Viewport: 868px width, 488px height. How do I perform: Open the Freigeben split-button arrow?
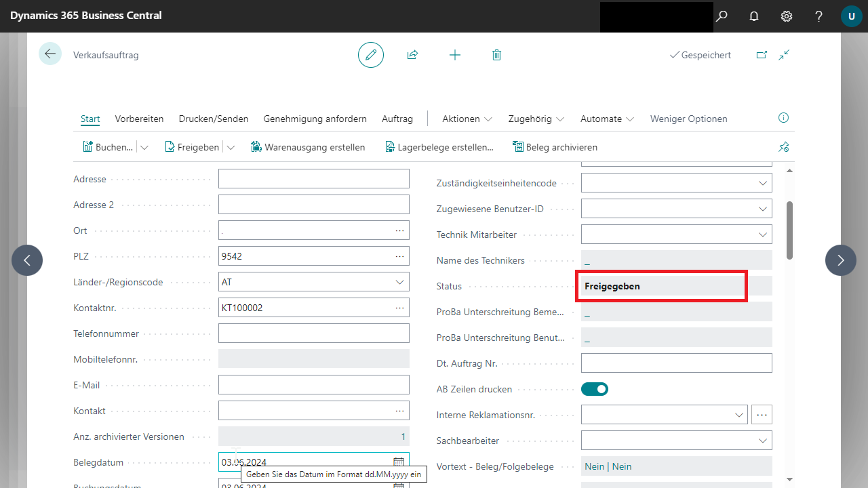pyautogui.click(x=231, y=147)
